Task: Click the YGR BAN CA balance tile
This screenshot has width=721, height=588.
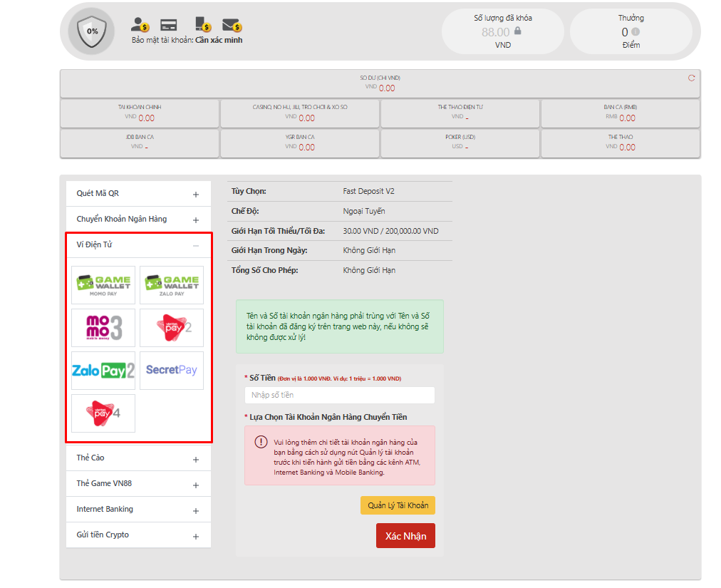Action: coord(300,143)
